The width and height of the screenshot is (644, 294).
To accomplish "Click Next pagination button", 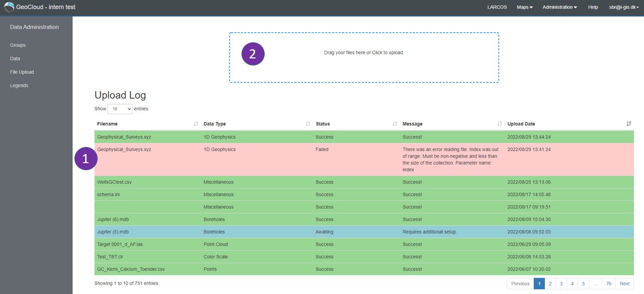I will [624, 283].
